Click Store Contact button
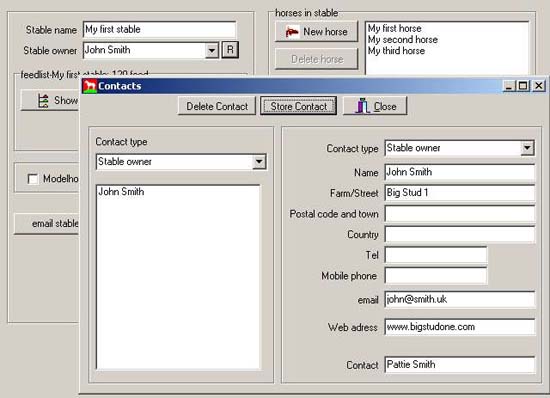The image size is (550, 398). tap(299, 106)
